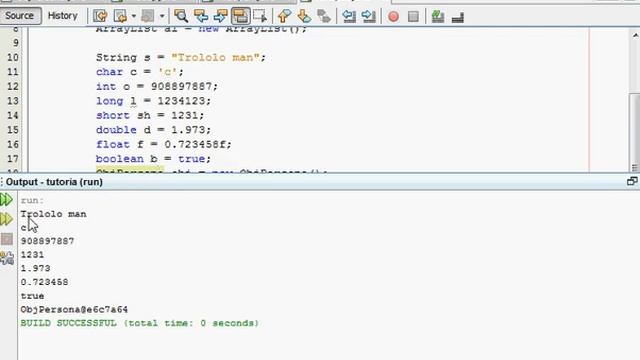
Task: Click '1.973' output line
Action: [36, 269]
